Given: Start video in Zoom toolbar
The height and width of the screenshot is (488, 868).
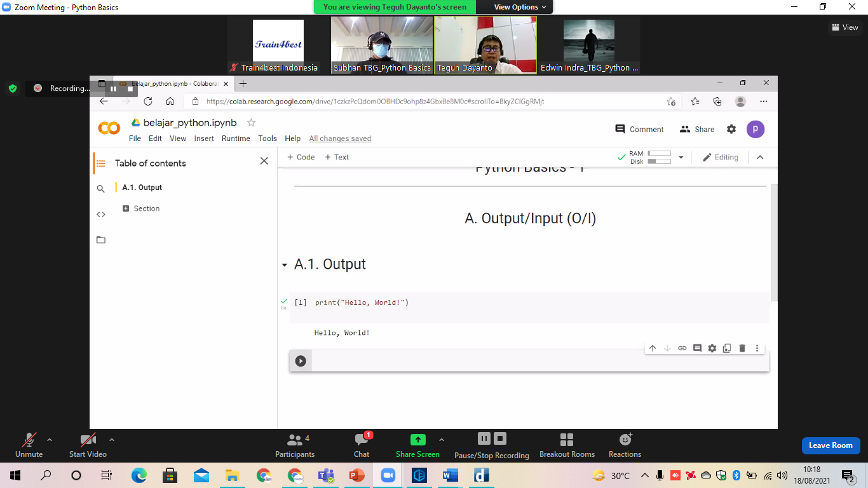Looking at the screenshot, I should coord(88,445).
